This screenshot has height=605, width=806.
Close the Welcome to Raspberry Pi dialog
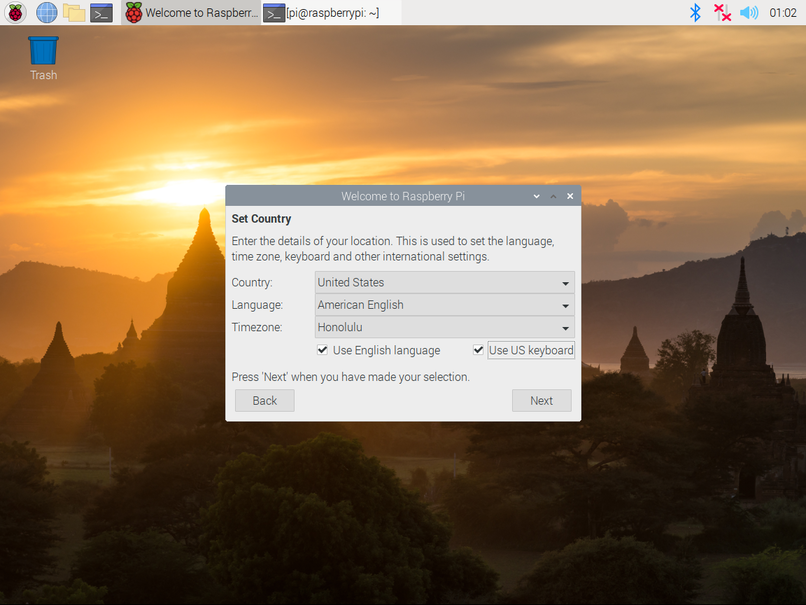(x=570, y=196)
